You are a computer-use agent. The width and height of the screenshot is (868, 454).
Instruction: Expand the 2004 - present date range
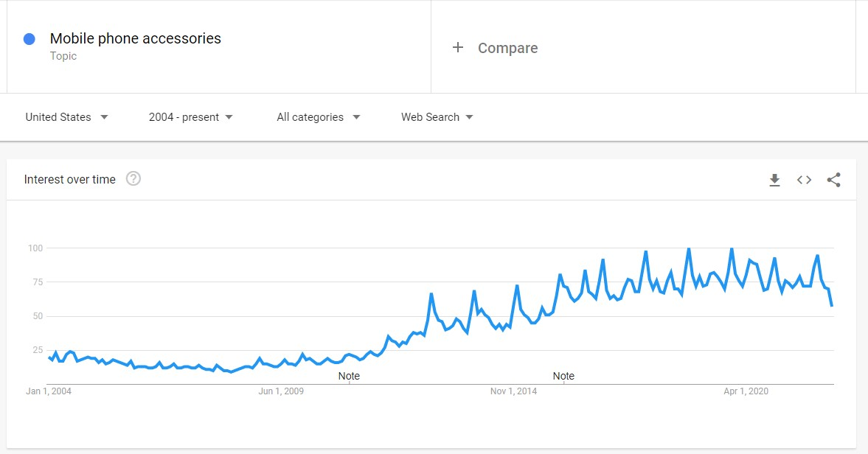[190, 117]
